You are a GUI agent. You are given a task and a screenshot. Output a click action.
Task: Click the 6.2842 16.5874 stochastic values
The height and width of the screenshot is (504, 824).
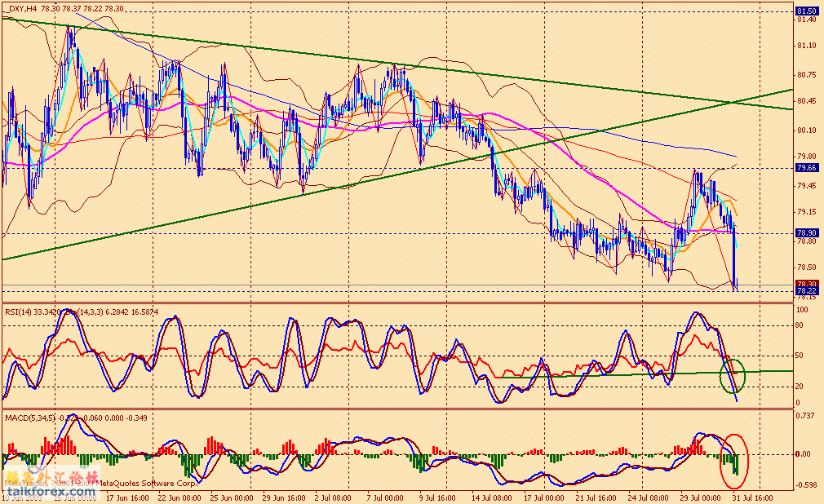(x=132, y=312)
